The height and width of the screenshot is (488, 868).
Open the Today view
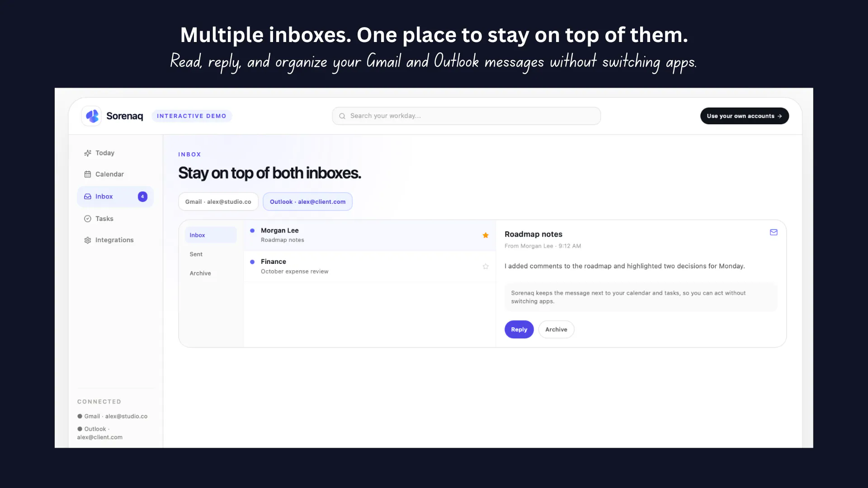(x=115, y=153)
